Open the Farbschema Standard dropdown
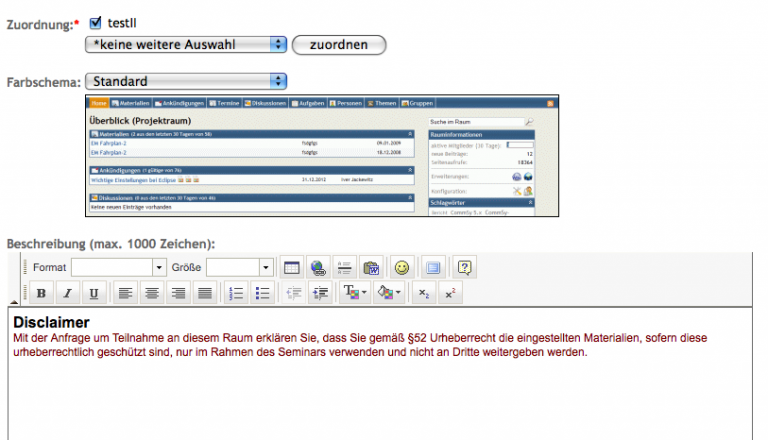The height and width of the screenshot is (440, 768). coord(186,81)
